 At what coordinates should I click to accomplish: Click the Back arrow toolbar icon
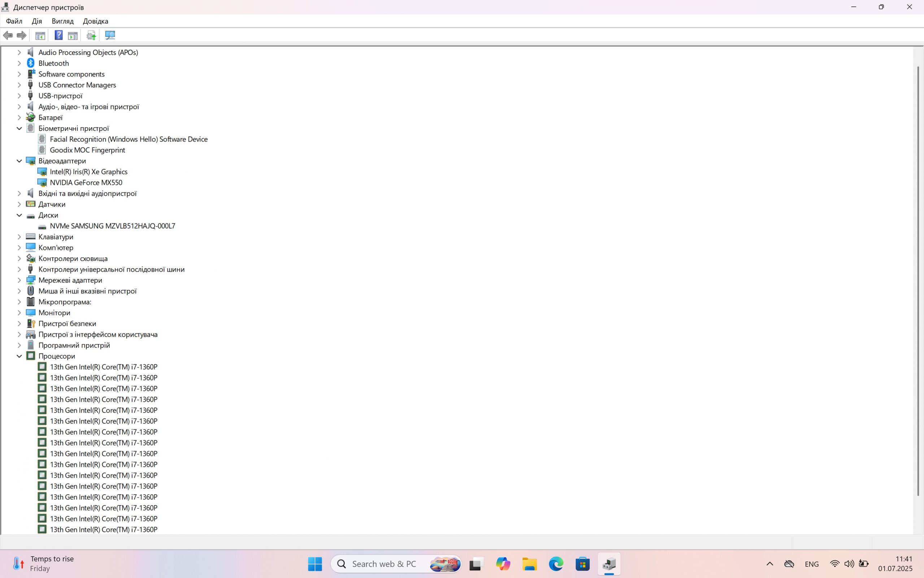click(8, 35)
